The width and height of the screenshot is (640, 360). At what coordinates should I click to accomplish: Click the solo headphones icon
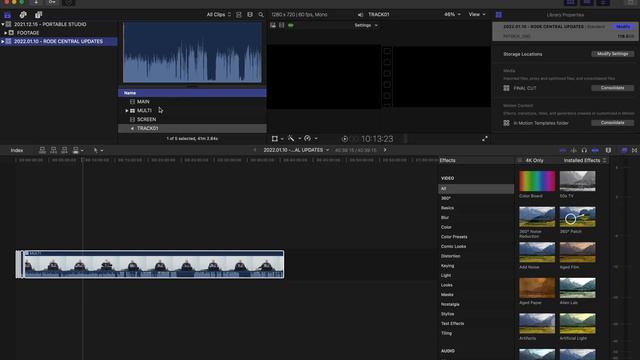pyautogui.click(x=584, y=150)
